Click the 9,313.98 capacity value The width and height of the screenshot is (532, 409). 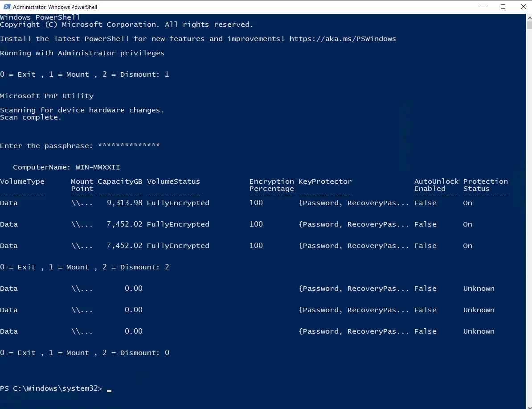pos(124,203)
